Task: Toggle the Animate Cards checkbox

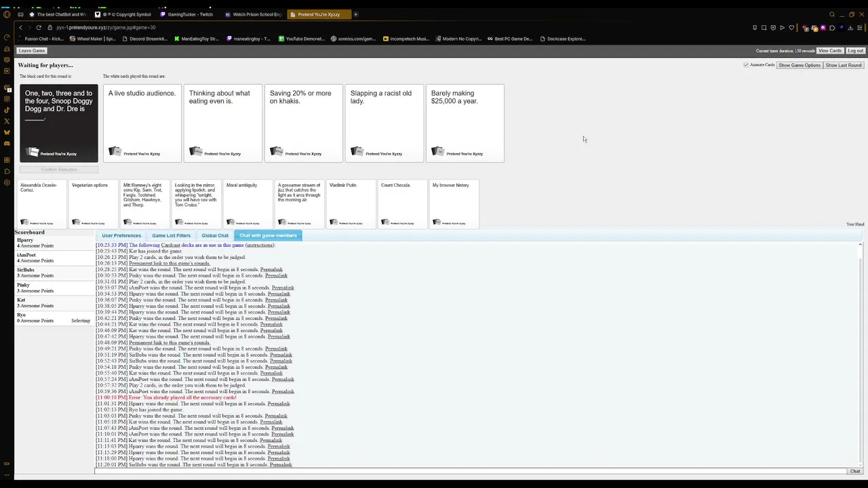Action: click(x=746, y=65)
